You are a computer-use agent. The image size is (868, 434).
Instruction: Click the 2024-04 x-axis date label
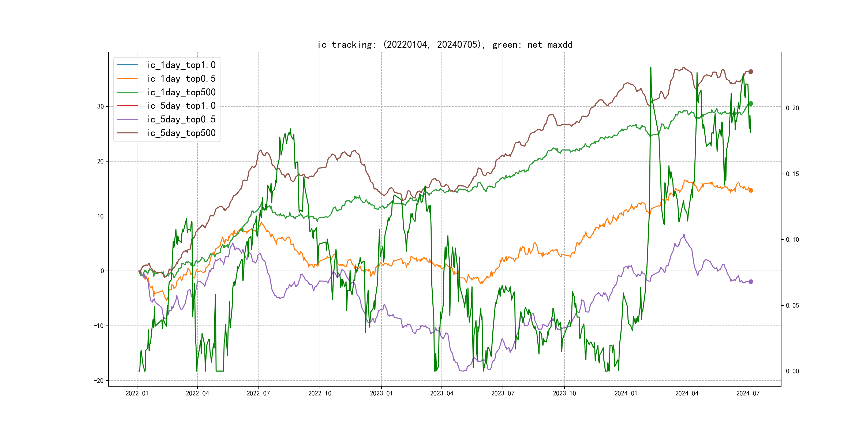[x=687, y=393]
